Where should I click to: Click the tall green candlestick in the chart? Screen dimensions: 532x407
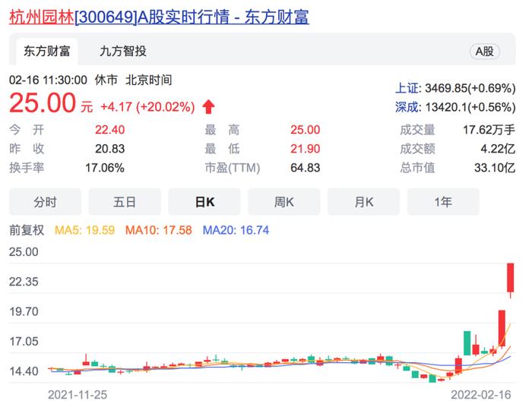pos(467,343)
